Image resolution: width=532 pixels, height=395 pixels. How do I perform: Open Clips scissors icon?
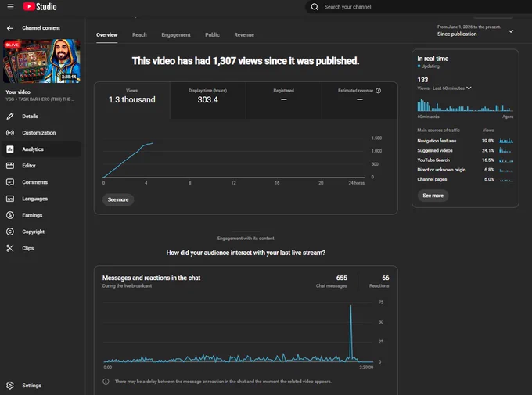click(x=10, y=248)
